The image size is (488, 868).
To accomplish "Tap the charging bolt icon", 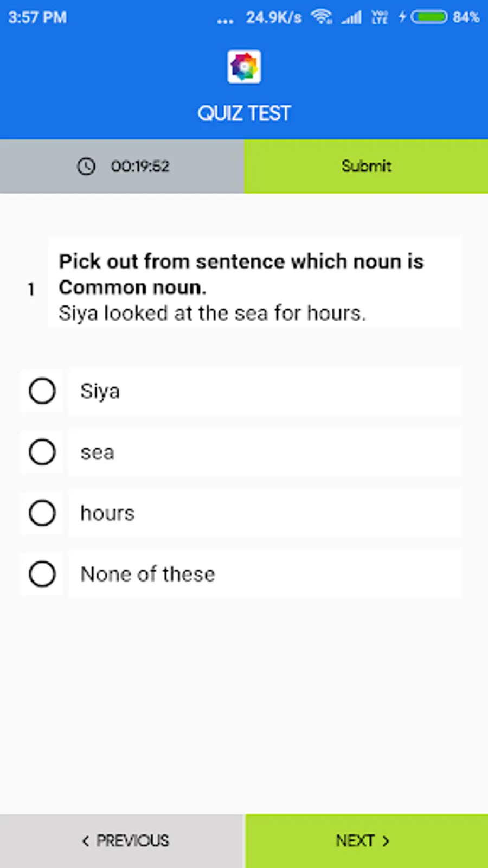I will pyautogui.click(x=402, y=17).
